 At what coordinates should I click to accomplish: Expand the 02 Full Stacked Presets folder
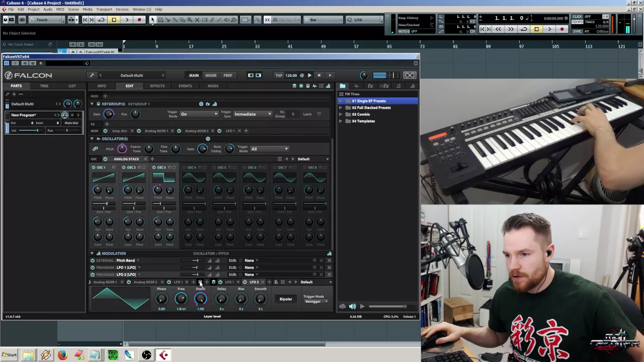[x=341, y=108]
